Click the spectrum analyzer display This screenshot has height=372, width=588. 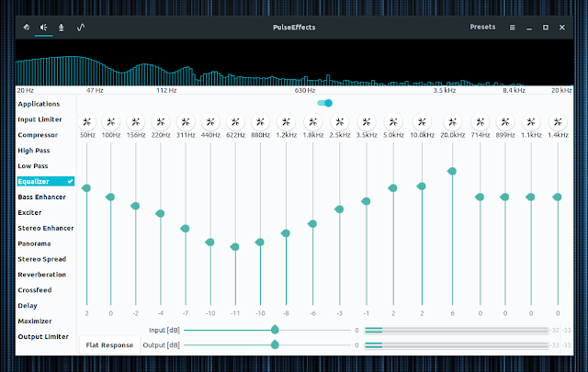tap(294, 63)
